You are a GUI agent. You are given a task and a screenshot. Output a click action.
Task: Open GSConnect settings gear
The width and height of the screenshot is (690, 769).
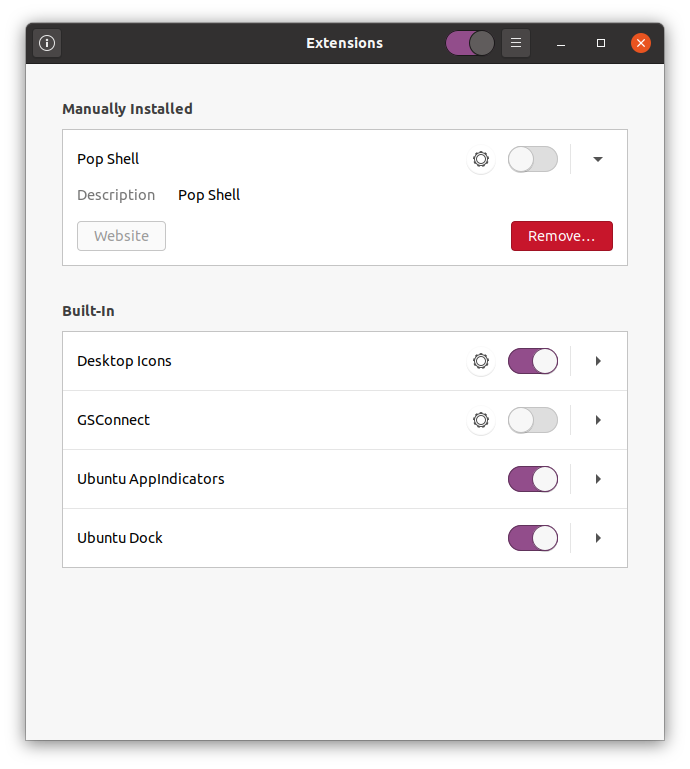coord(481,420)
